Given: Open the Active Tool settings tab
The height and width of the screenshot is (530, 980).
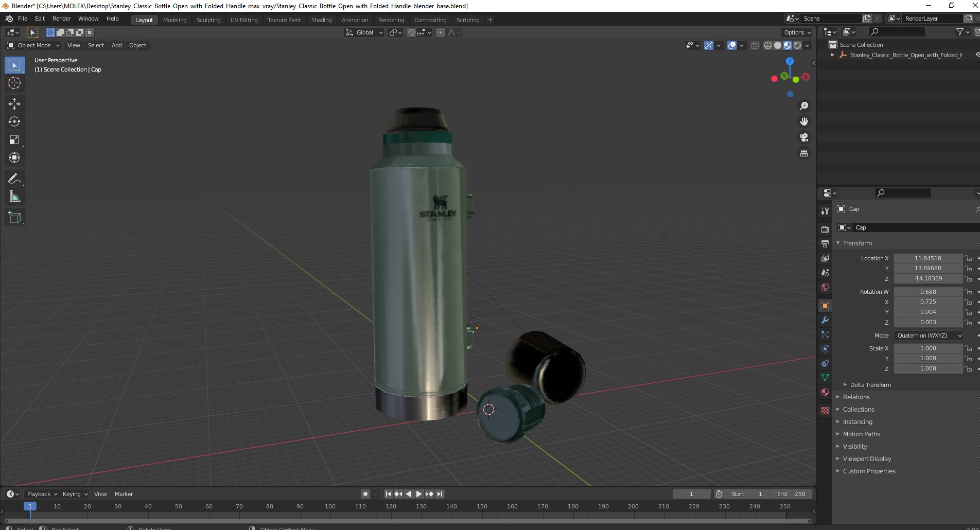Looking at the screenshot, I should point(825,210).
